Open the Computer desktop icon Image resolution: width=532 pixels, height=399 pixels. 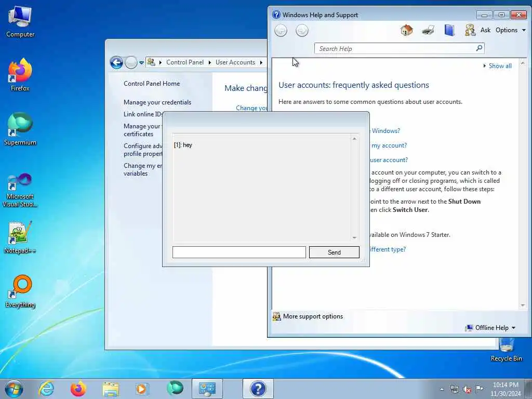[20, 21]
